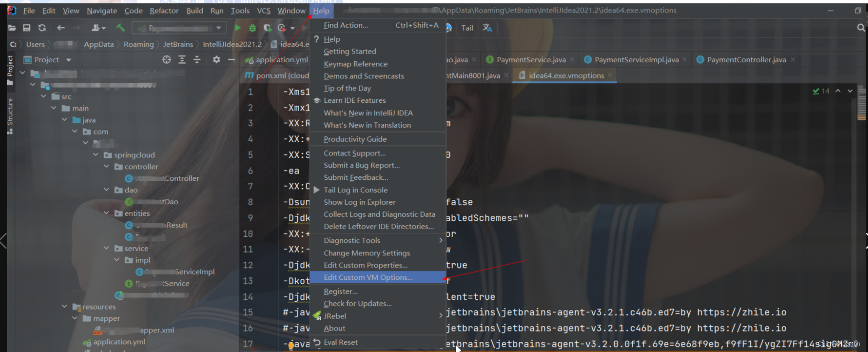Select opened file with the crosshair icon
Image resolution: width=868 pixels, height=352 pixels.
(166, 60)
